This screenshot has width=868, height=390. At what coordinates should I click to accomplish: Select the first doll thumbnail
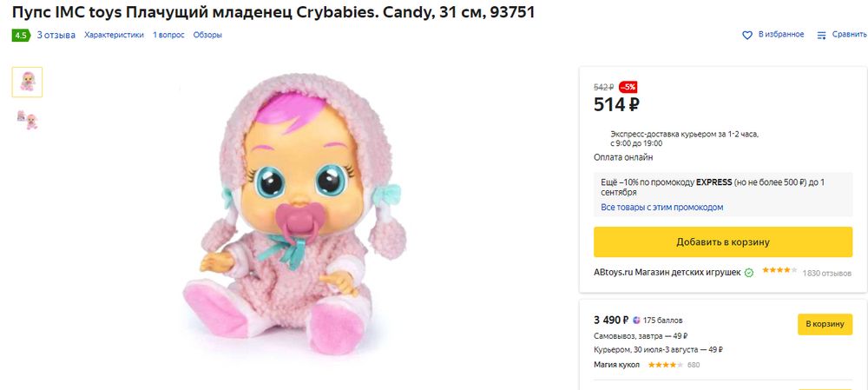point(27,82)
